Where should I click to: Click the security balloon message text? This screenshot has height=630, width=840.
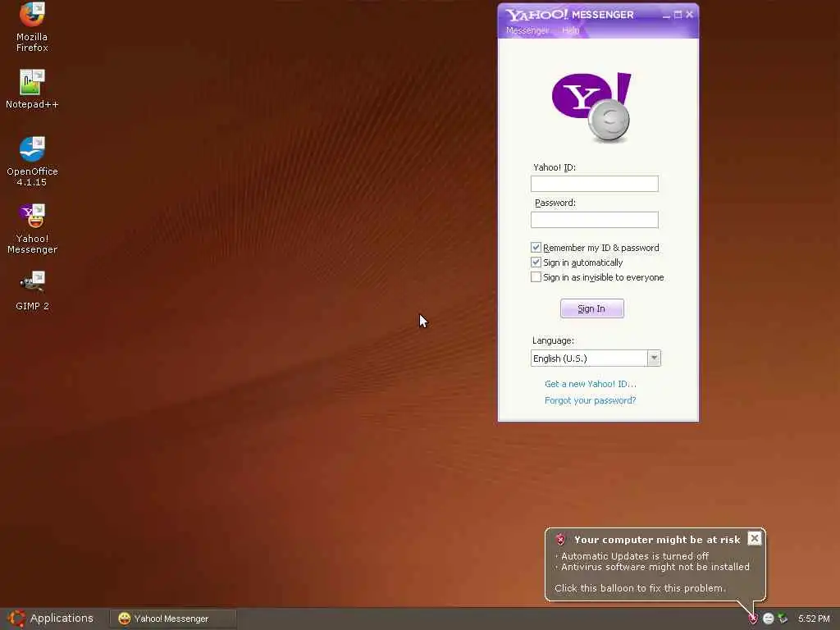(x=652, y=572)
